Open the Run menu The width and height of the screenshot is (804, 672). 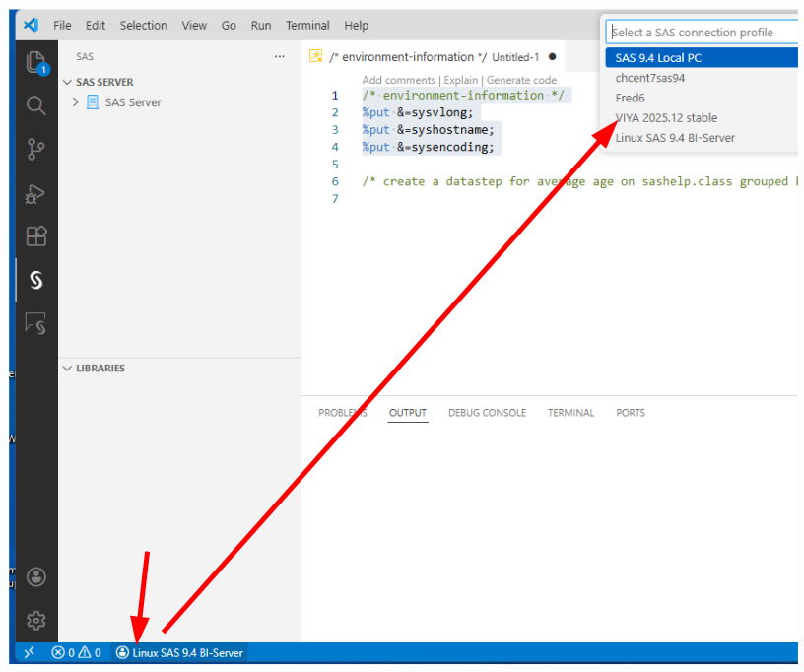261,25
